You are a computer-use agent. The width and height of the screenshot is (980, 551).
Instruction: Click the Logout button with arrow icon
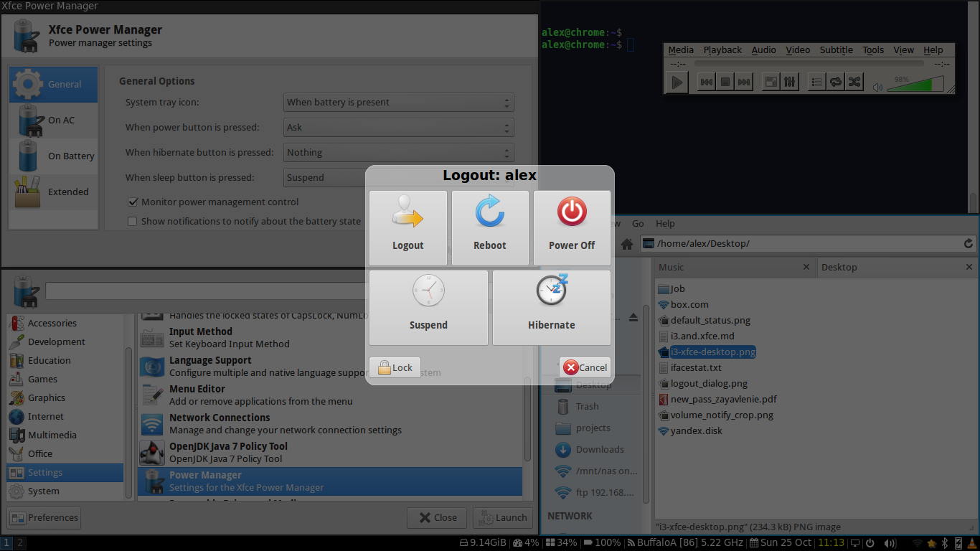(x=407, y=227)
